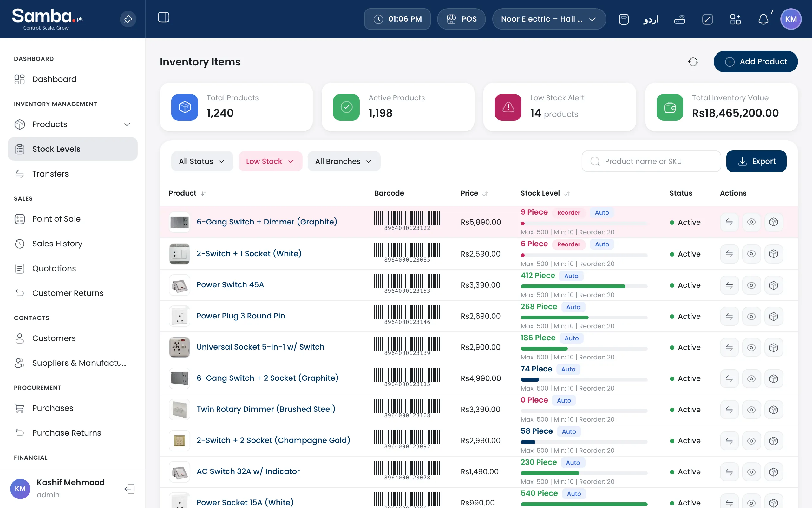The image size is (812, 508).
Task: View eye icon for Universal Socket 5-in-1
Action: tap(751, 347)
